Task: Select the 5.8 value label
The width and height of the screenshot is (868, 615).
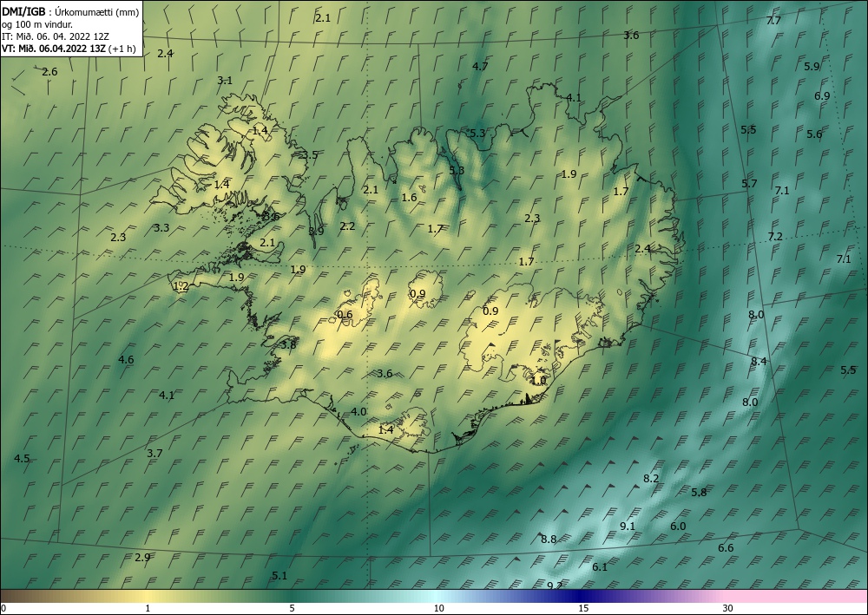Action: pos(699,492)
